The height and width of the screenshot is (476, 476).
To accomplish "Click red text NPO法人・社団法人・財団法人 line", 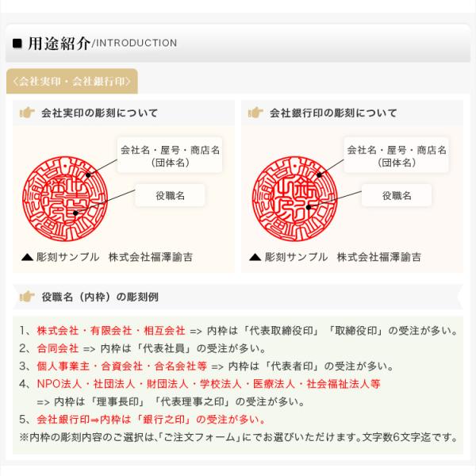I will [x=209, y=384].
